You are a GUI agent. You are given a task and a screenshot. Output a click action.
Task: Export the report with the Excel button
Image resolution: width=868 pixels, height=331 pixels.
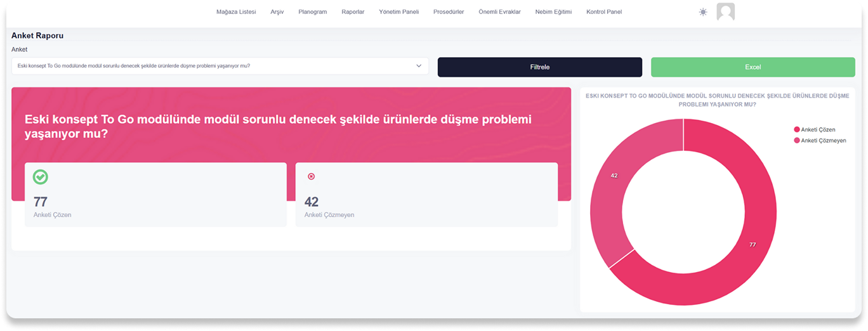pos(753,67)
